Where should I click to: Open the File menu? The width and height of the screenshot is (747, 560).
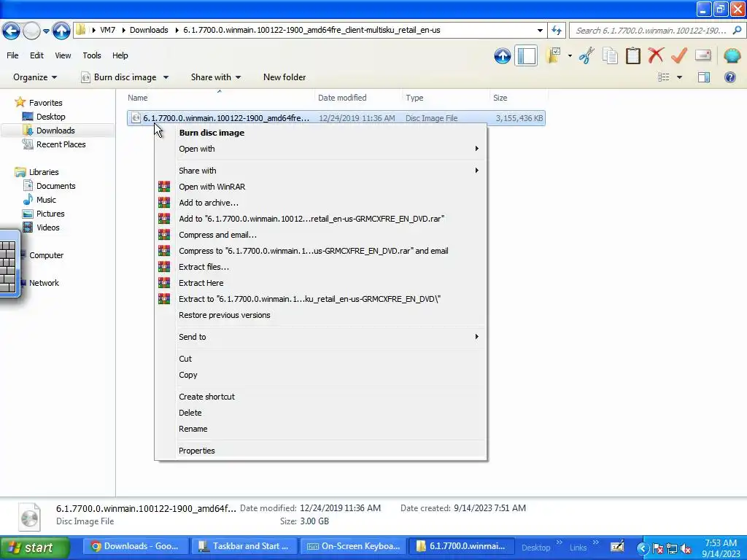pos(13,55)
